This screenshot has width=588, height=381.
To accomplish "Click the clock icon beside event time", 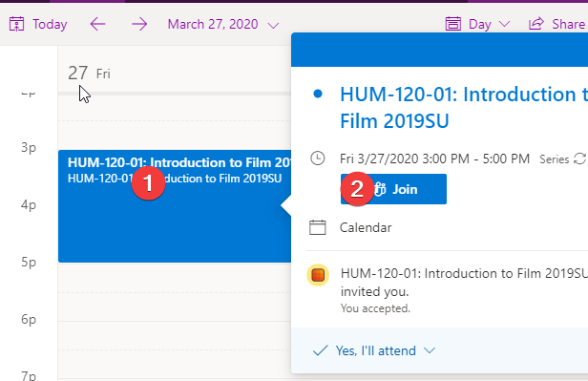I will click(318, 159).
